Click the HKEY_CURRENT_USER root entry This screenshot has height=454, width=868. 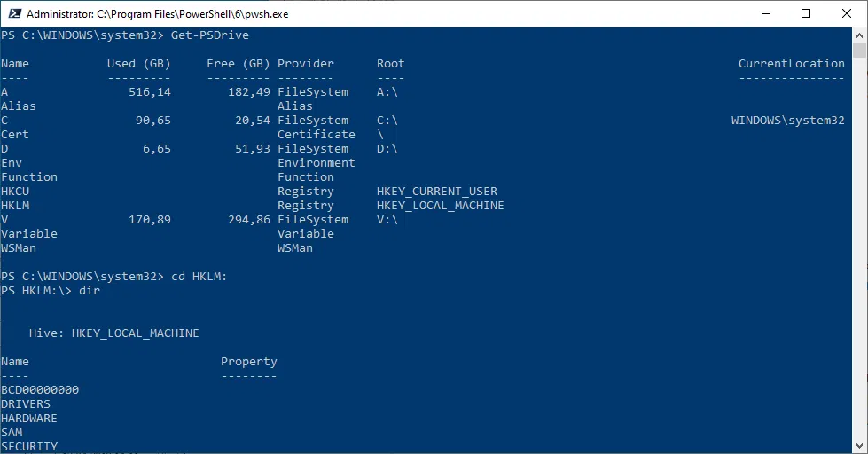click(x=436, y=192)
